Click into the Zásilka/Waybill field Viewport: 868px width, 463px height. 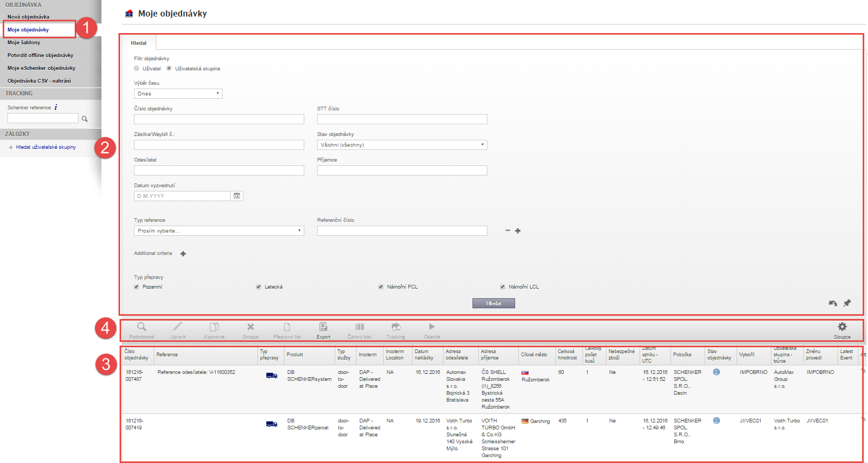click(219, 145)
